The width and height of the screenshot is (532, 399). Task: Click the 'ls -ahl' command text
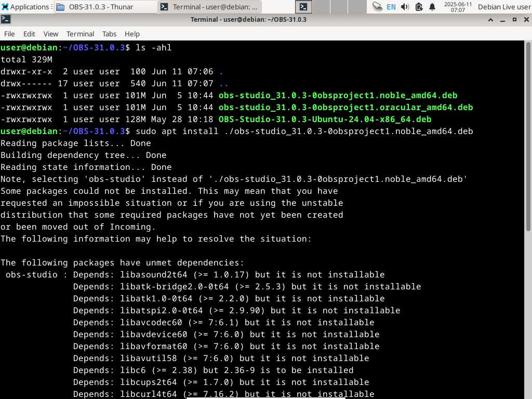point(153,47)
